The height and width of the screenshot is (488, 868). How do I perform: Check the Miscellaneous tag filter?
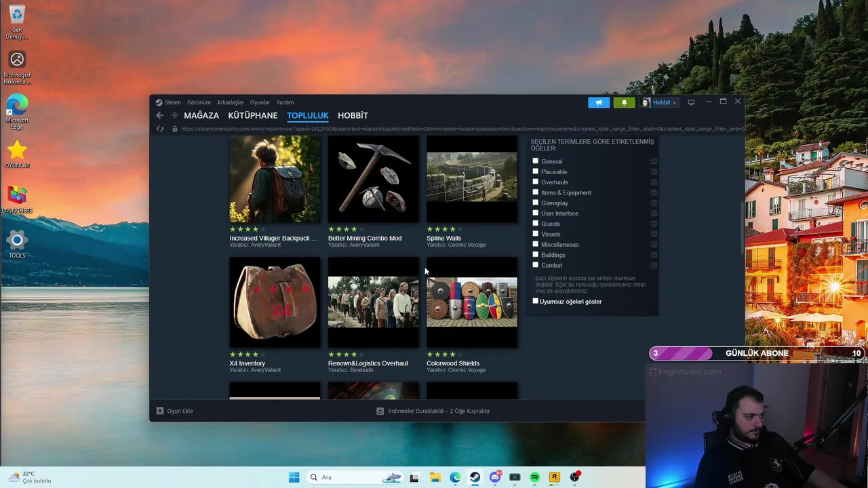tap(536, 244)
